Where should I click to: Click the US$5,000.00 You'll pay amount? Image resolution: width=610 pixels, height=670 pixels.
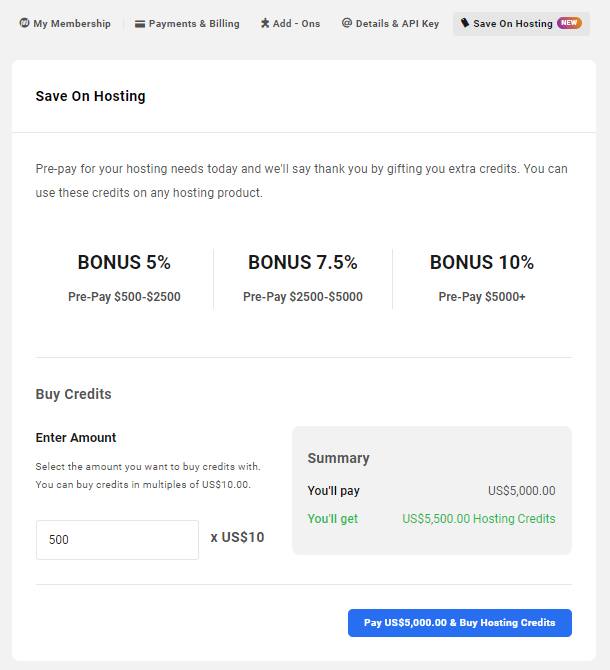522,491
